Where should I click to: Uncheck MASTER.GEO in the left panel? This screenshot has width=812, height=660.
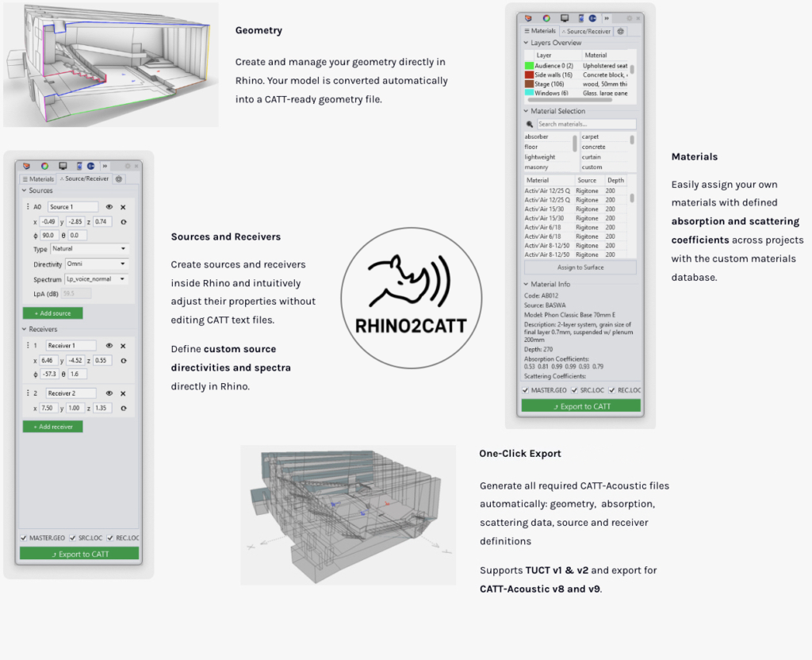pyautogui.click(x=24, y=538)
